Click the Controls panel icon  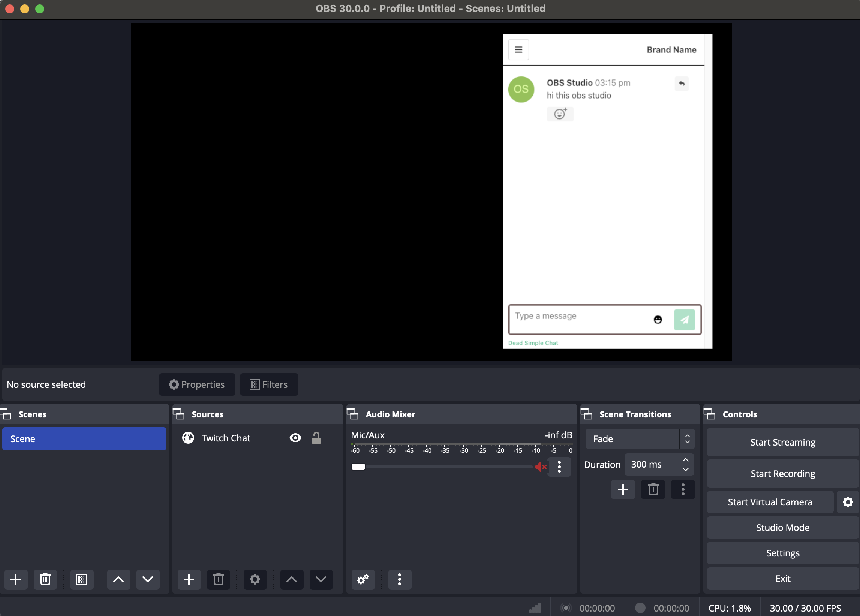[709, 413]
